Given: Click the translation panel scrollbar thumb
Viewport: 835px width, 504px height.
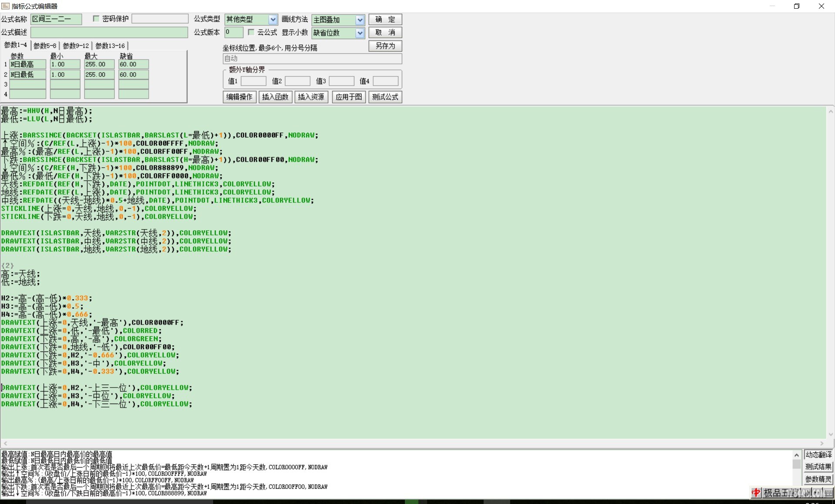Looking at the screenshot, I should point(797,464).
